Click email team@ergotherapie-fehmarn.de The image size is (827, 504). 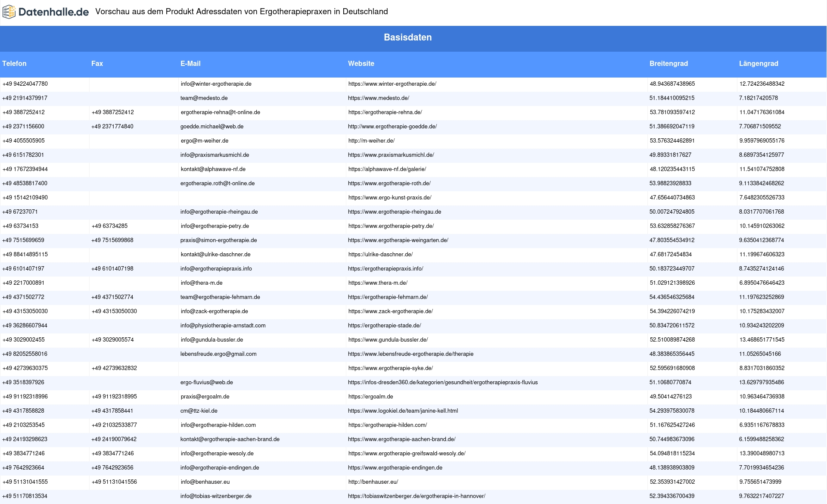(220, 297)
